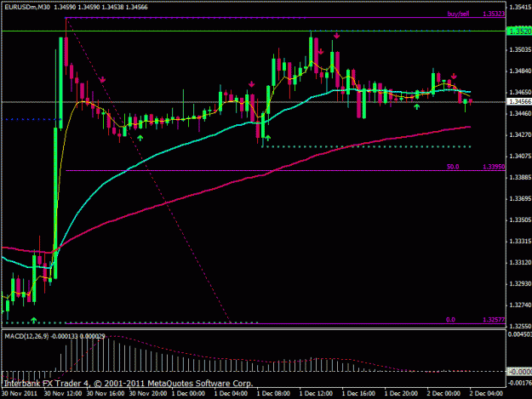This screenshot has height=399, width=532.
Task: Click the 1.33505 price scale value
Action: coord(520,220)
